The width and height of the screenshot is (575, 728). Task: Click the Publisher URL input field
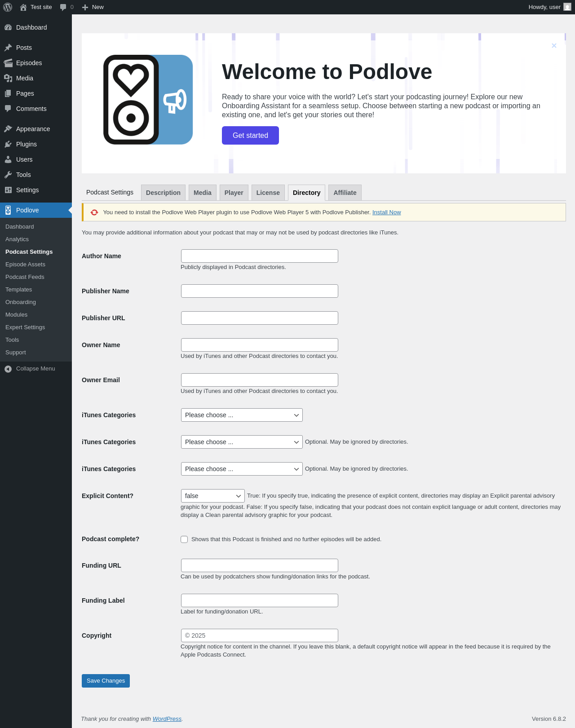coord(260,318)
